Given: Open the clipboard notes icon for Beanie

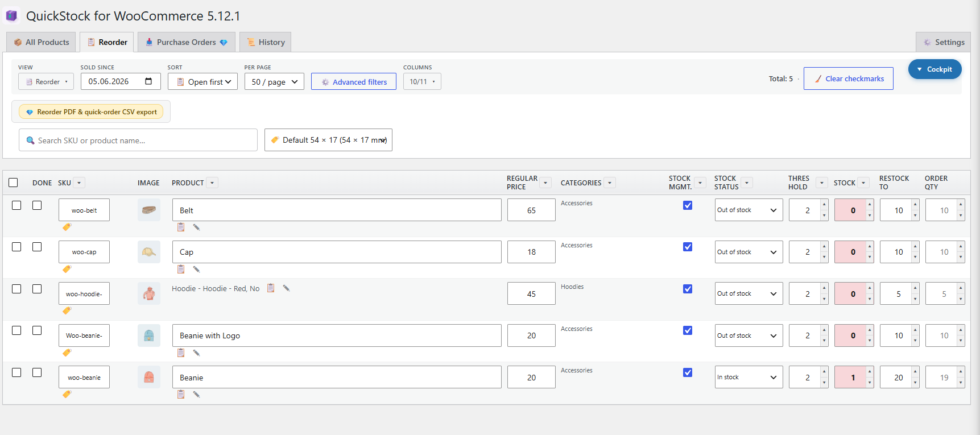Looking at the screenshot, I should point(181,394).
